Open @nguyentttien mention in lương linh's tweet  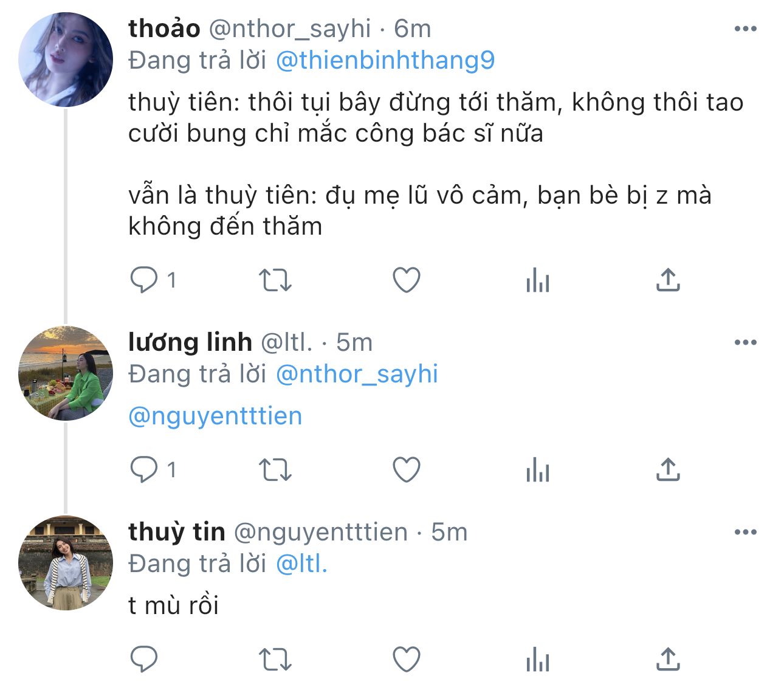coord(215,416)
